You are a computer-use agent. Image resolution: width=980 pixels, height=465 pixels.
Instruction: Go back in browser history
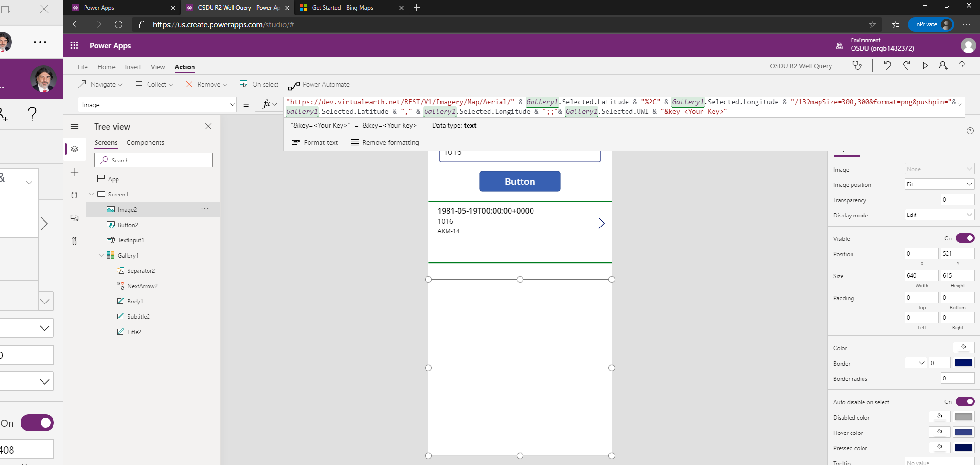point(76,24)
